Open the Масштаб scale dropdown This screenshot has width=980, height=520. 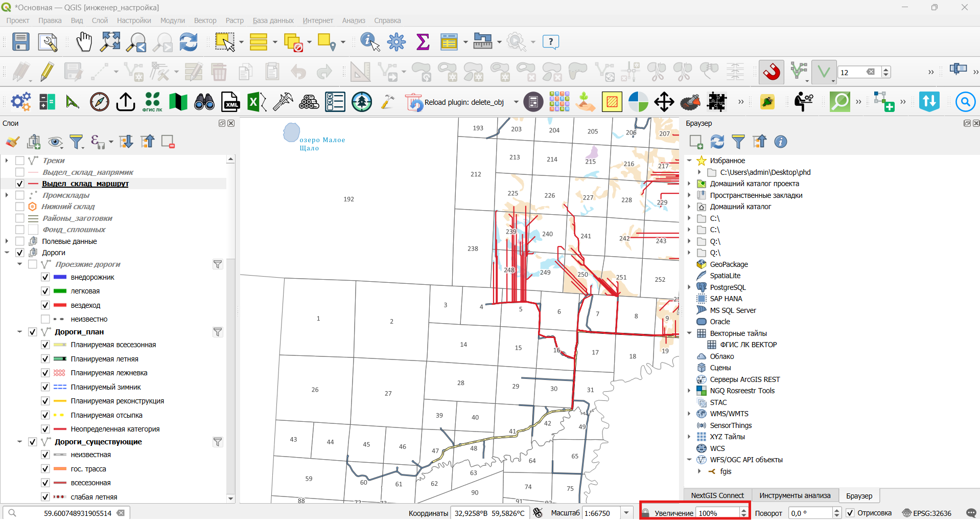click(x=626, y=513)
